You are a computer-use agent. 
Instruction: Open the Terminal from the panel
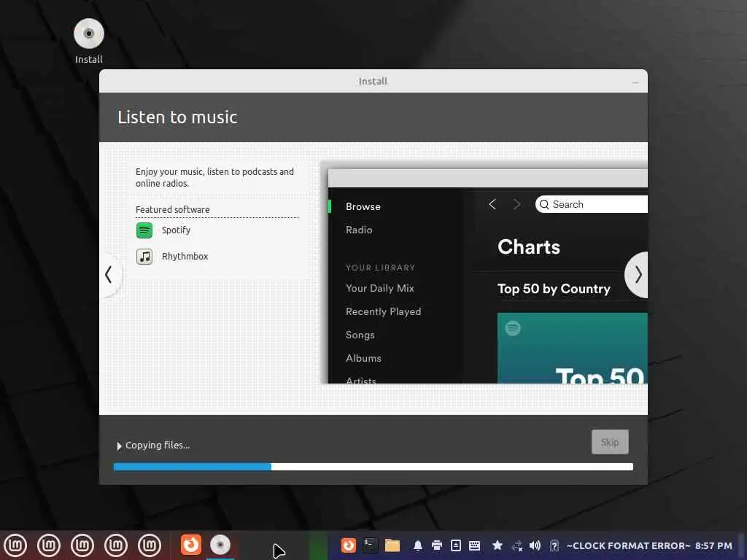(x=370, y=545)
